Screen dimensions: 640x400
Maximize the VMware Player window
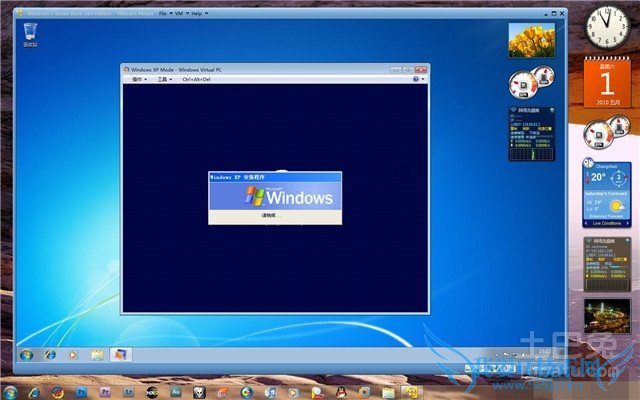(x=554, y=13)
